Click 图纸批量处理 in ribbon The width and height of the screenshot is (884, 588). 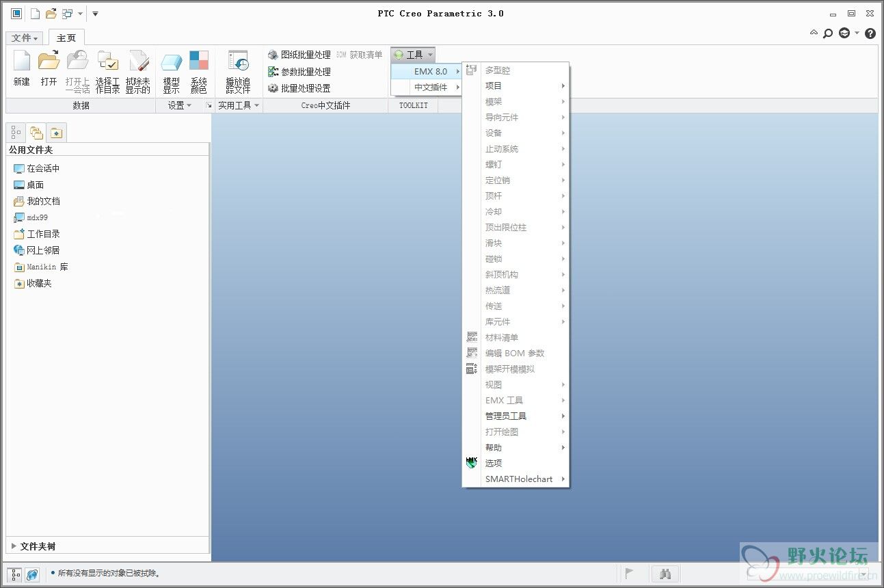tap(299, 55)
